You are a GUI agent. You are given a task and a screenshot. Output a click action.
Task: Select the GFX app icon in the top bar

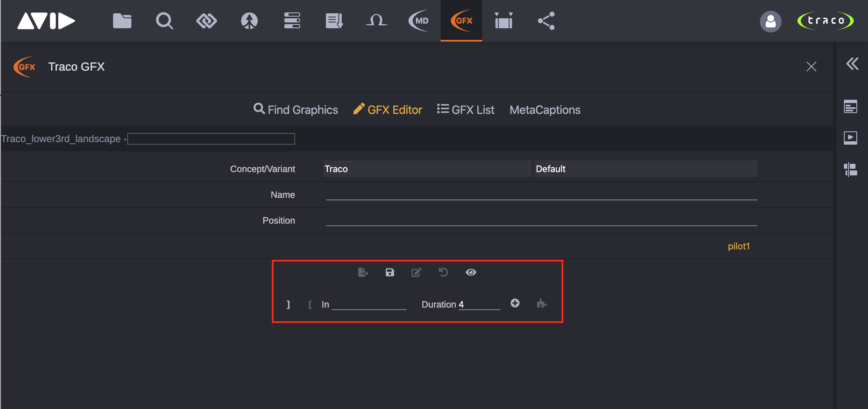coord(461,21)
